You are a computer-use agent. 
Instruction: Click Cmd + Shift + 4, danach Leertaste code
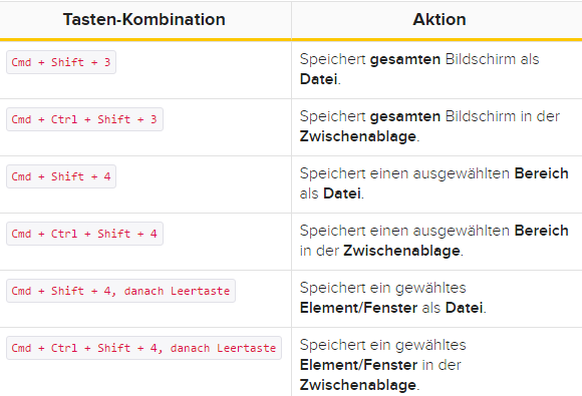pos(121,291)
